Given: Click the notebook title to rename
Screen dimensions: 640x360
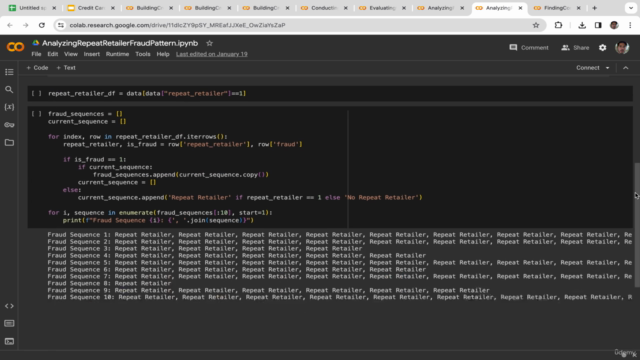Looking at the screenshot, I should point(120,43).
